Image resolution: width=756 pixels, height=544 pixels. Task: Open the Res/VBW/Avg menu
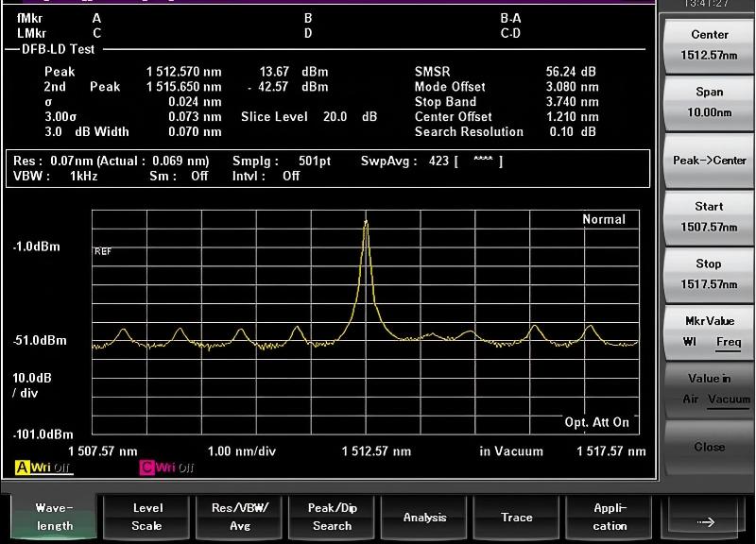point(239,518)
